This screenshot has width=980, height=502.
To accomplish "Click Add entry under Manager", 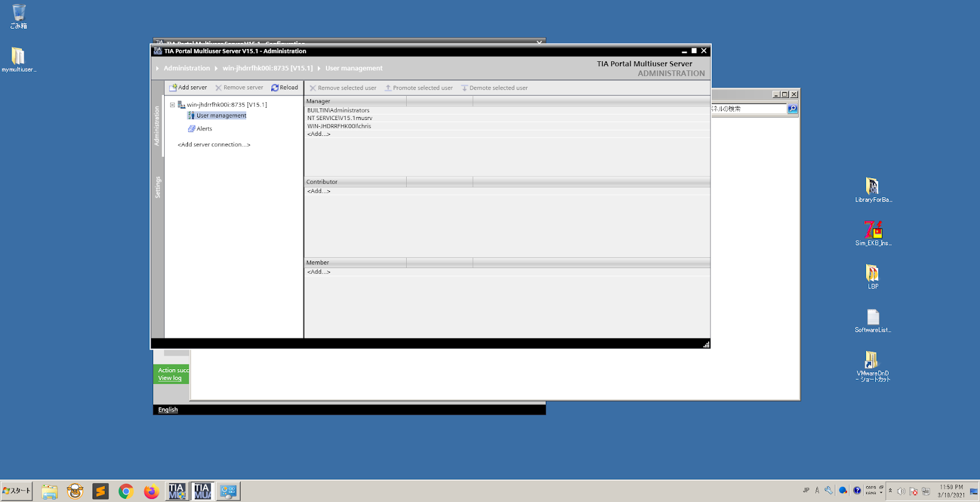I will (318, 134).
